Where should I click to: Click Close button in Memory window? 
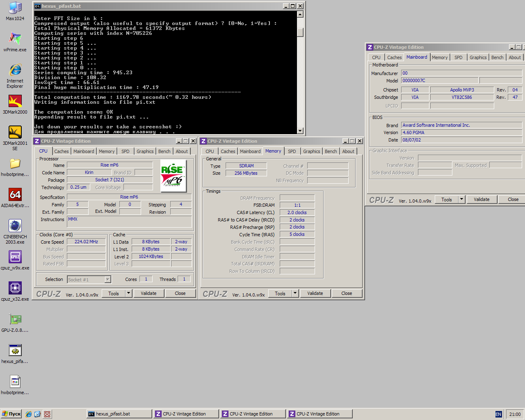pyautogui.click(x=347, y=293)
